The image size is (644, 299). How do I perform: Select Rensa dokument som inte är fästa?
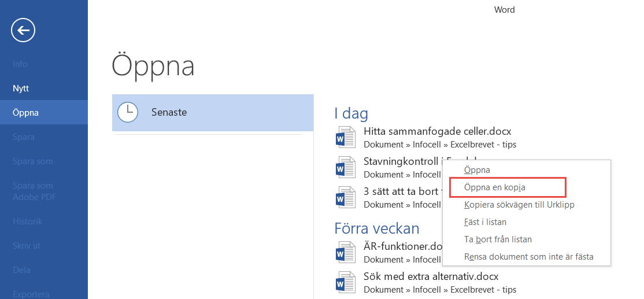tap(528, 257)
